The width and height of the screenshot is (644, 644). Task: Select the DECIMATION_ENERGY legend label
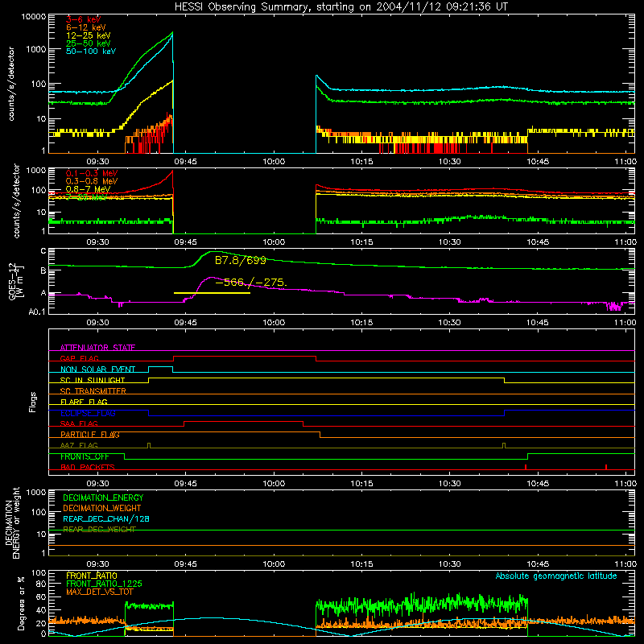103,497
